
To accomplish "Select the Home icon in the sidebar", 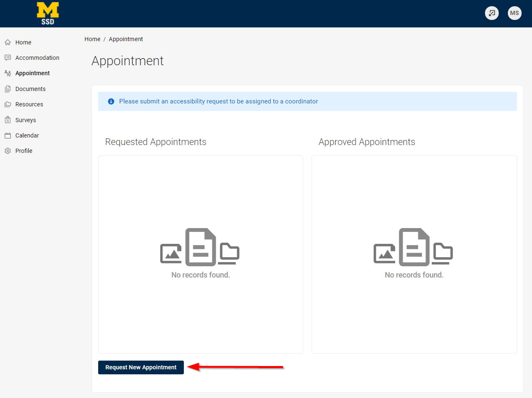I will (7, 42).
